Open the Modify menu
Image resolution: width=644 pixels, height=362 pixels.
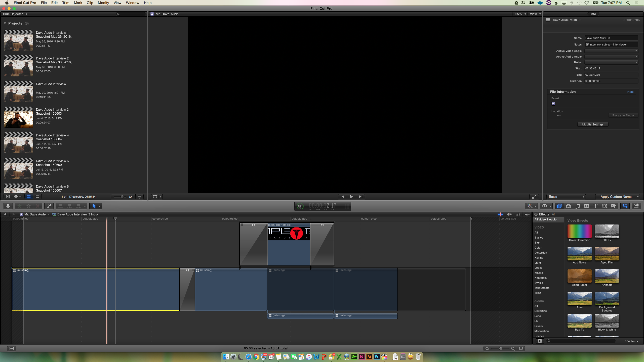pos(103,3)
